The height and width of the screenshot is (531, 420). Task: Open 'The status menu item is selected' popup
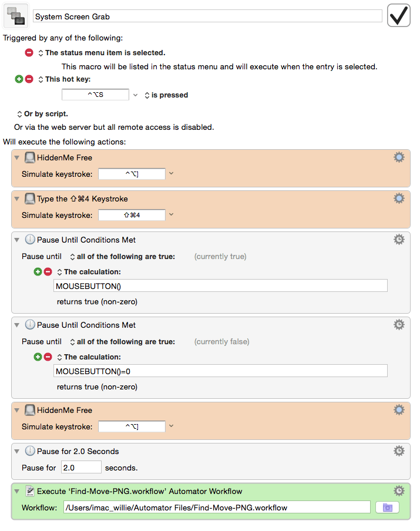pos(102,53)
